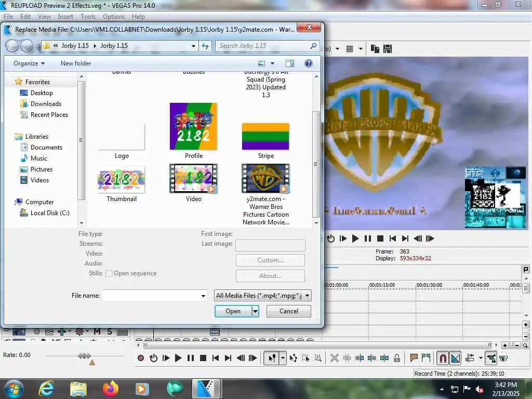Open the edit tool selector dropdown arrow
532x399 pixels.
[x=283, y=358]
